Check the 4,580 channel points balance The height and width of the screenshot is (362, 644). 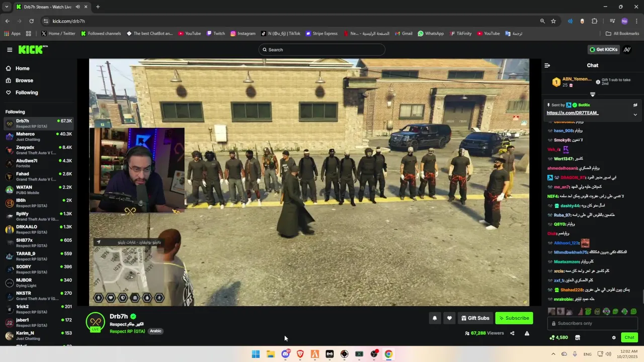coord(558,337)
